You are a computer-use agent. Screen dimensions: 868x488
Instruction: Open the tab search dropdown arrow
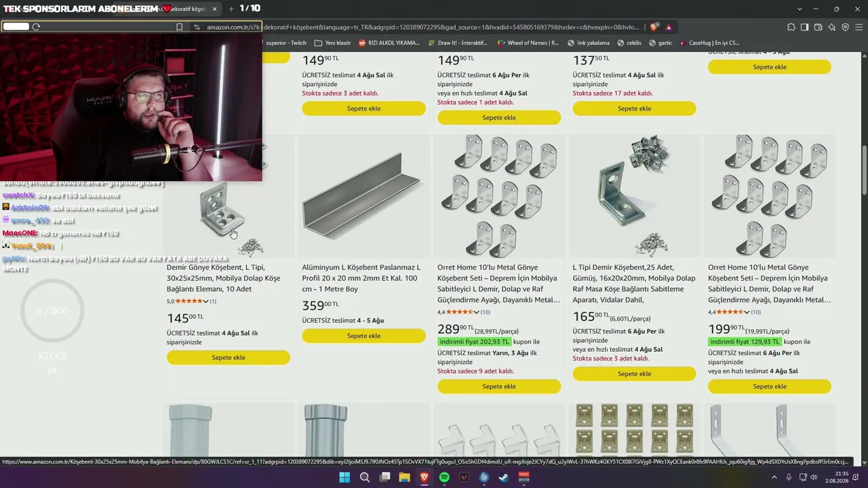pos(800,9)
